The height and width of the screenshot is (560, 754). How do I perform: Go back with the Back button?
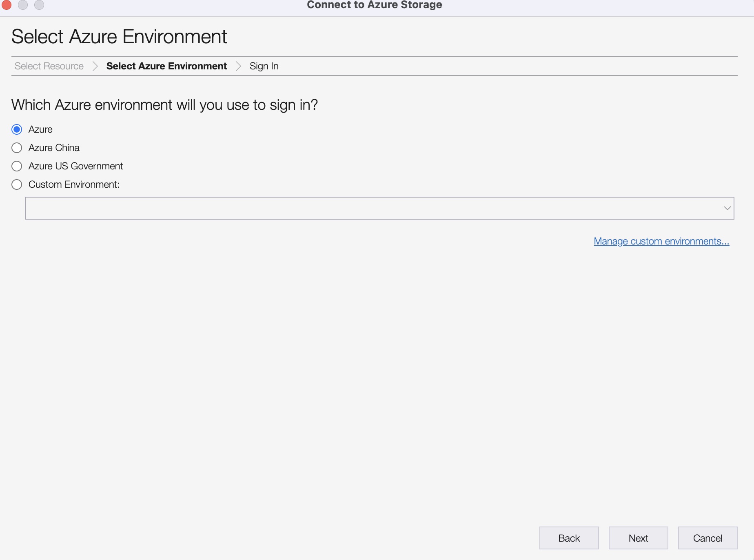pyautogui.click(x=569, y=538)
